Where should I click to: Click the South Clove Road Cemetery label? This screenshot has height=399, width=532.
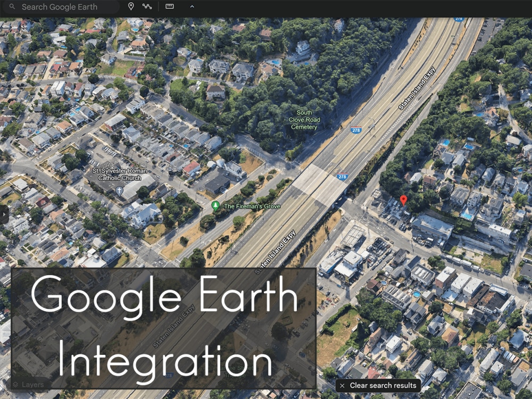(304, 120)
